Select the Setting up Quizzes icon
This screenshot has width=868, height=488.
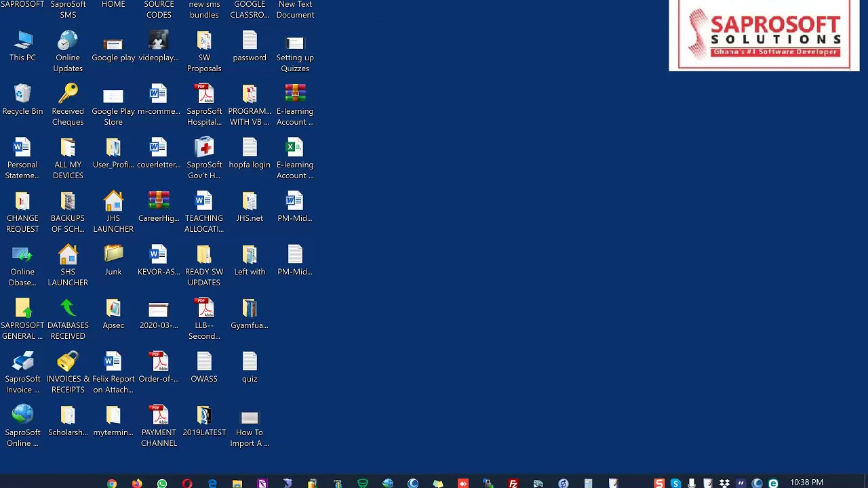point(295,52)
